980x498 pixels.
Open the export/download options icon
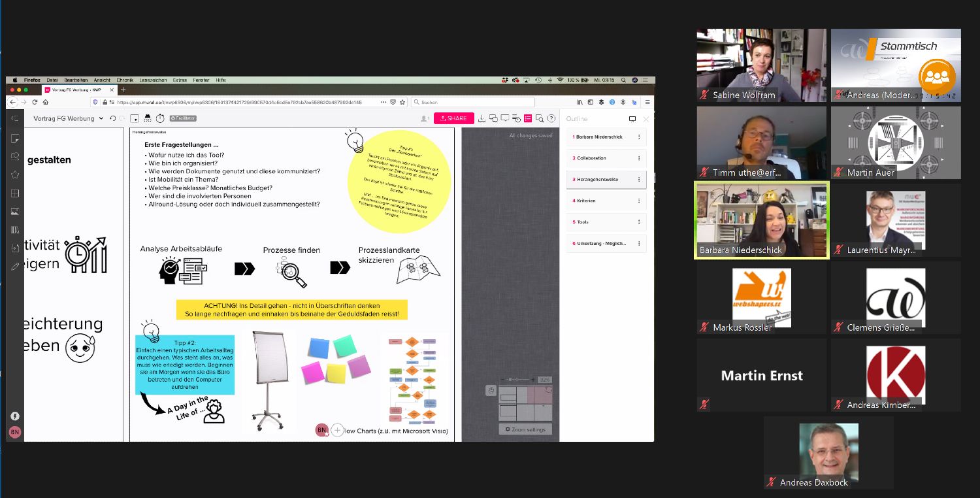coord(482,118)
